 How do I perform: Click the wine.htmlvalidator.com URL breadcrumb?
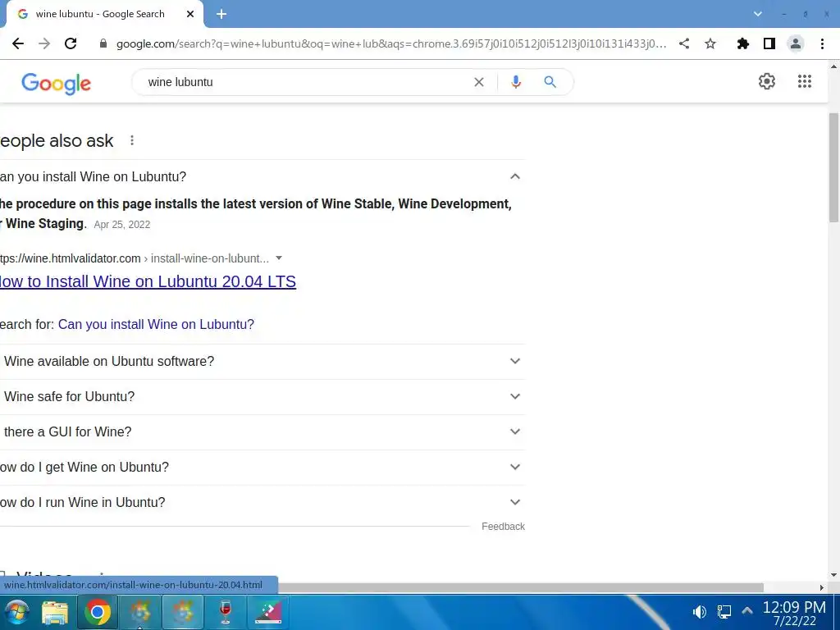135,258
